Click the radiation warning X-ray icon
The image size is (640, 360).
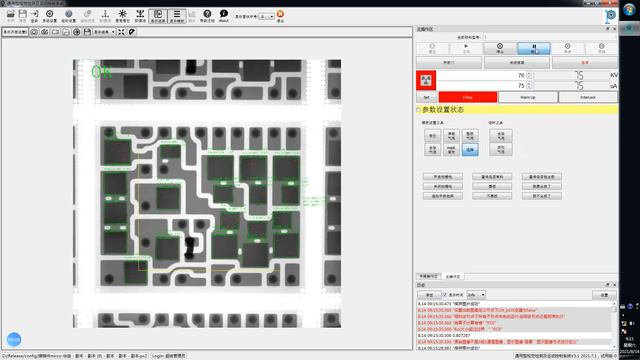point(426,80)
